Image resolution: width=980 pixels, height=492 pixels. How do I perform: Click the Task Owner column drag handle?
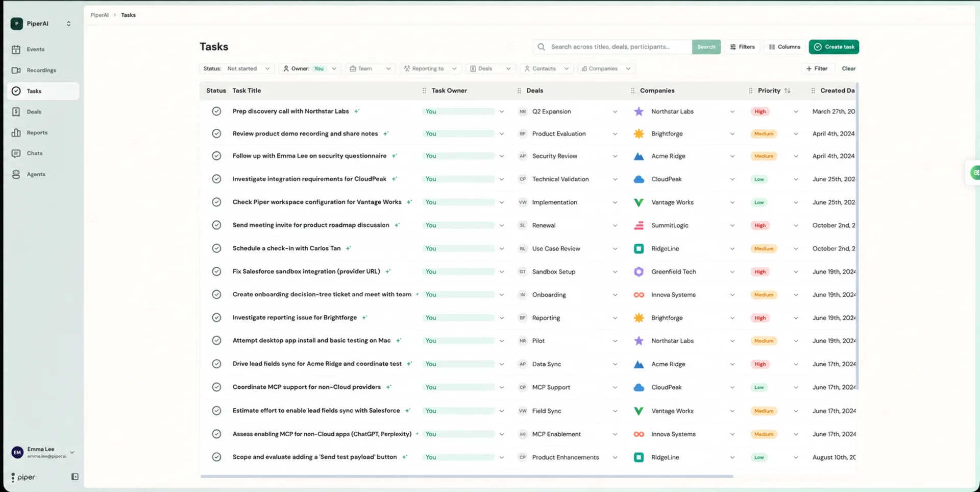424,91
